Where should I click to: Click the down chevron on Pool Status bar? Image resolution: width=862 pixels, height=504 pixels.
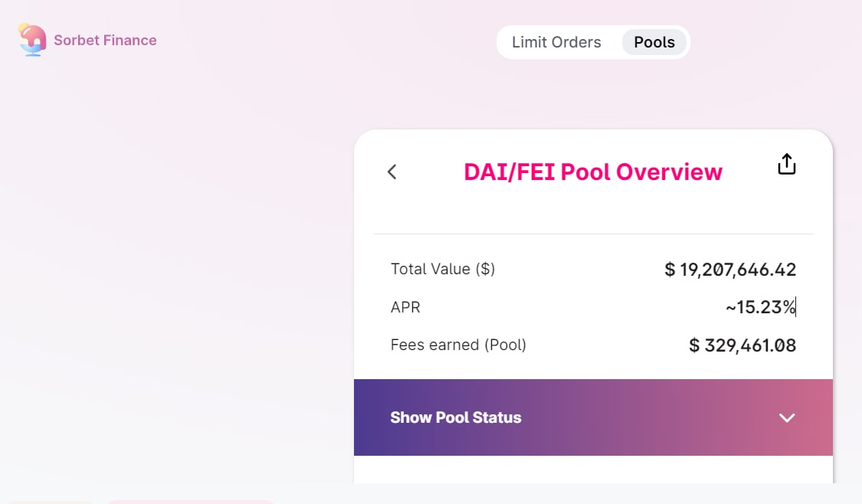coord(787,417)
